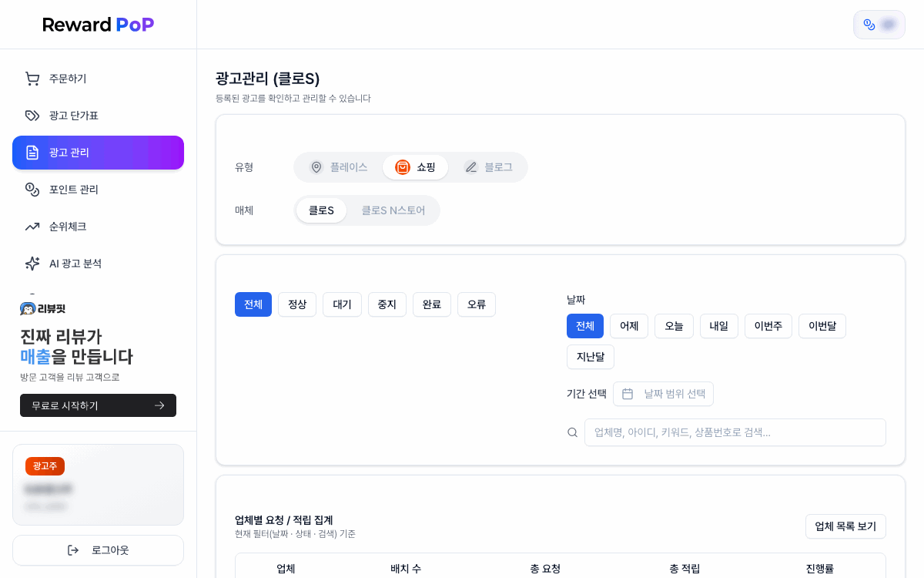Click the points balance button in header
Screen dimensions: 924x578
pos(879,25)
